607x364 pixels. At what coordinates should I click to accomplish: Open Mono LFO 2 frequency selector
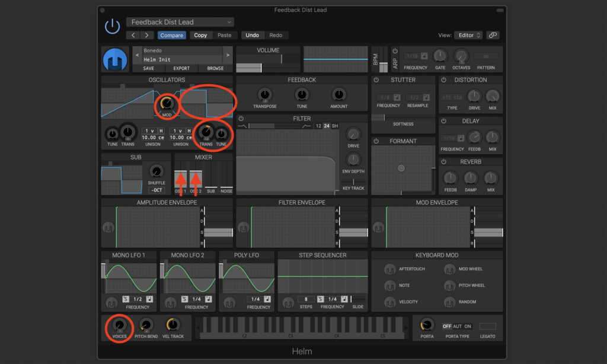tap(197, 299)
